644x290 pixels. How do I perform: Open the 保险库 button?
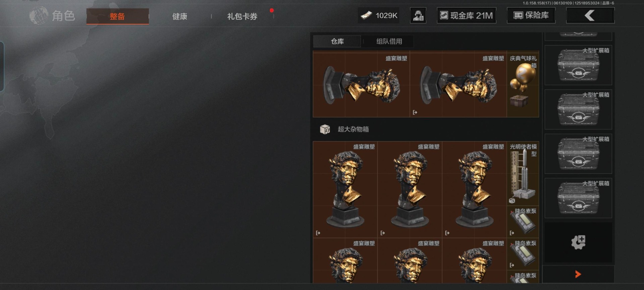coord(531,15)
